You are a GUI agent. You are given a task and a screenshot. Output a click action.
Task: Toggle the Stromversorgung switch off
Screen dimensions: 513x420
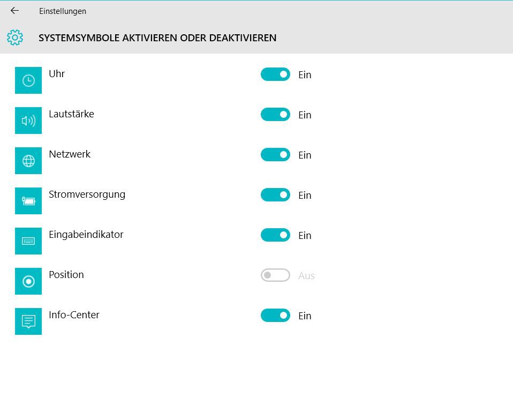click(275, 195)
